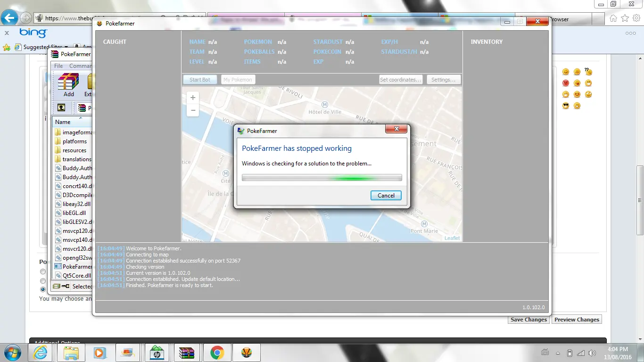This screenshot has height=362, width=644.
Task: Insert the tongue-out emoticon
Action: pos(577,83)
